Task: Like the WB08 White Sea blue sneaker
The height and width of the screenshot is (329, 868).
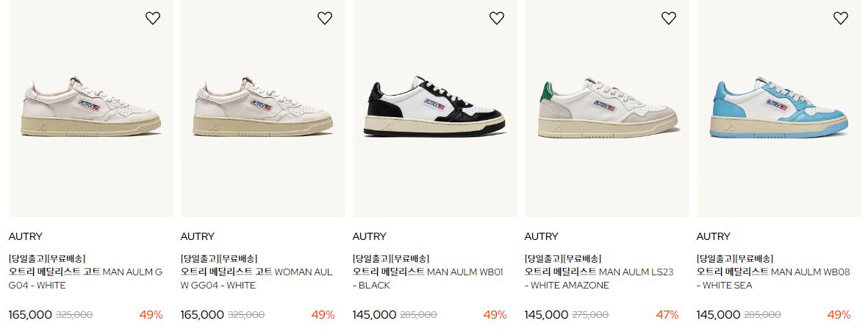Action: coord(840,18)
